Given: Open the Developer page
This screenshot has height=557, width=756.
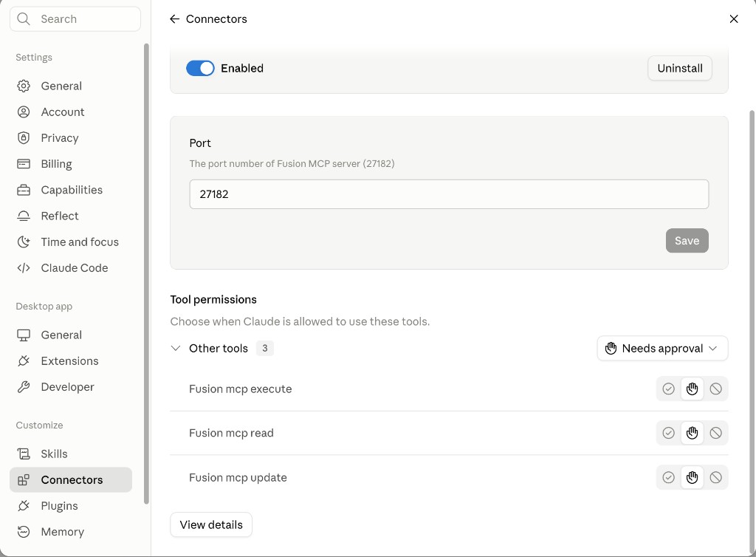Looking at the screenshot, I should (x=70, y=387).
